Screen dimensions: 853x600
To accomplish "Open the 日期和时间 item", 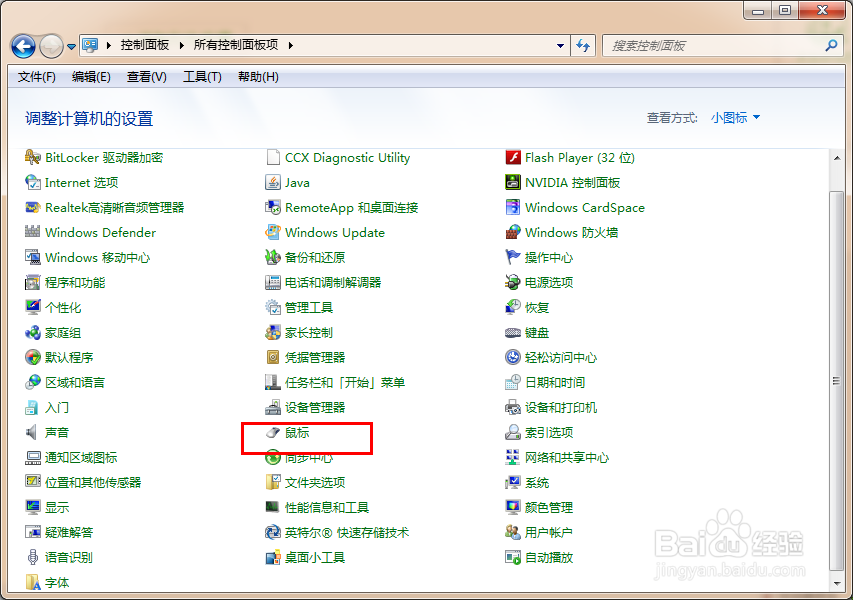I will (545, 382).
